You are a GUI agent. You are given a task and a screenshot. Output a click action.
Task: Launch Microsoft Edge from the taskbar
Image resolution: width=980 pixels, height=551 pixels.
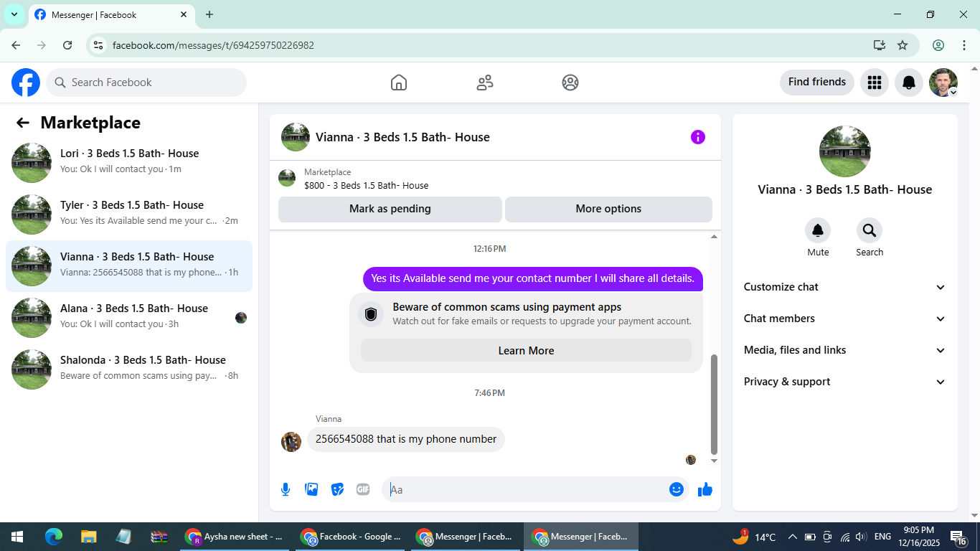(x=54, y=537)
